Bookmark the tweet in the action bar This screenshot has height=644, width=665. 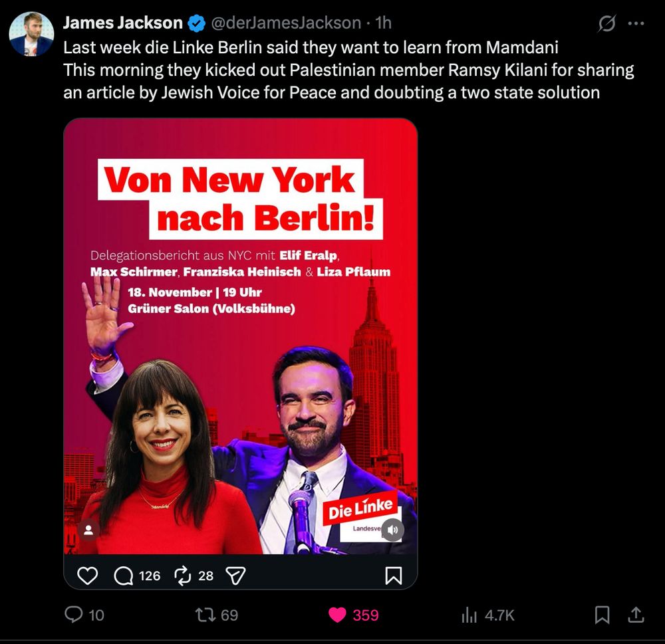602,615
